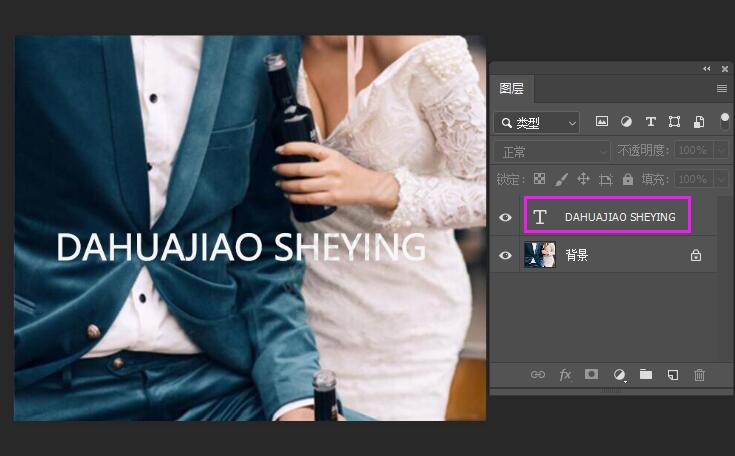Lock transparent pixels icon
Viewport: 735px width, 456px height.
[540, 179]
